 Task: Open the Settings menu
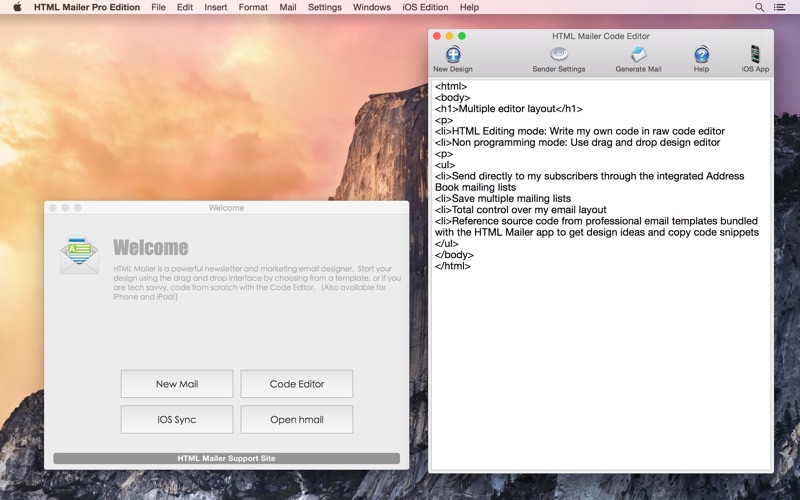click(x=324, y=7)
